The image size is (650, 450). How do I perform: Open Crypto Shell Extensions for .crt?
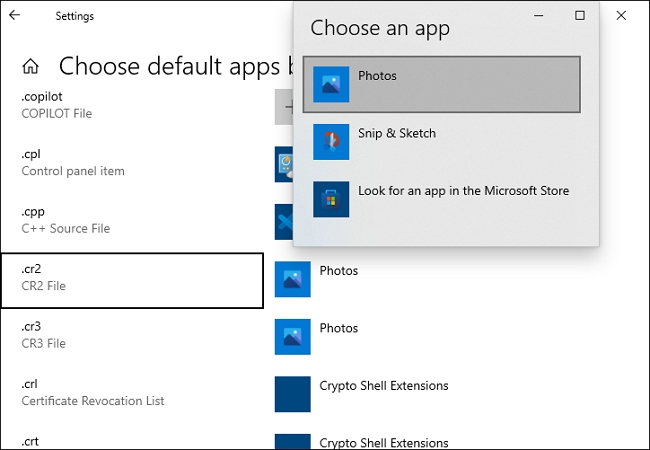click(x=384, y=443)
